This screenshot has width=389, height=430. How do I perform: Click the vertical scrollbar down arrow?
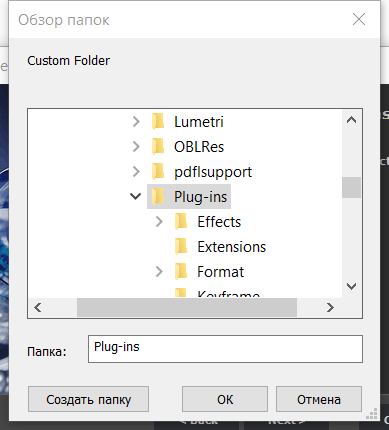(351, 286)
